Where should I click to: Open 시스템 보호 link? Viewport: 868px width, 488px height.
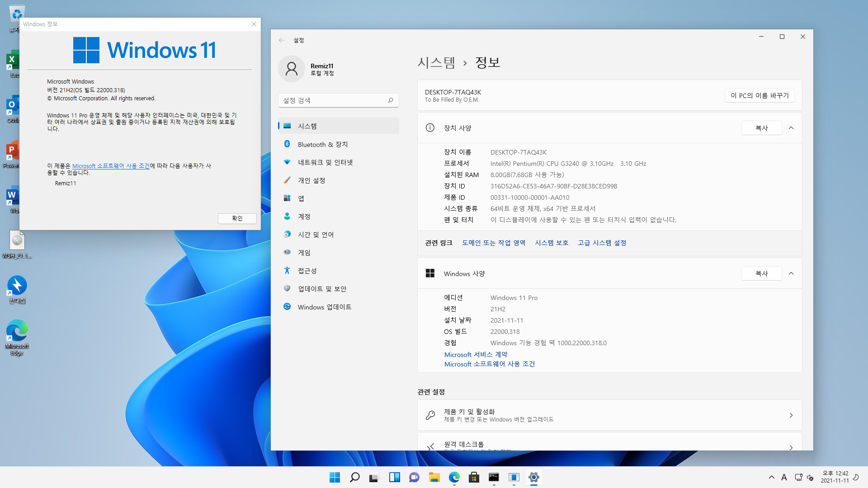click(x=552, y=243)
